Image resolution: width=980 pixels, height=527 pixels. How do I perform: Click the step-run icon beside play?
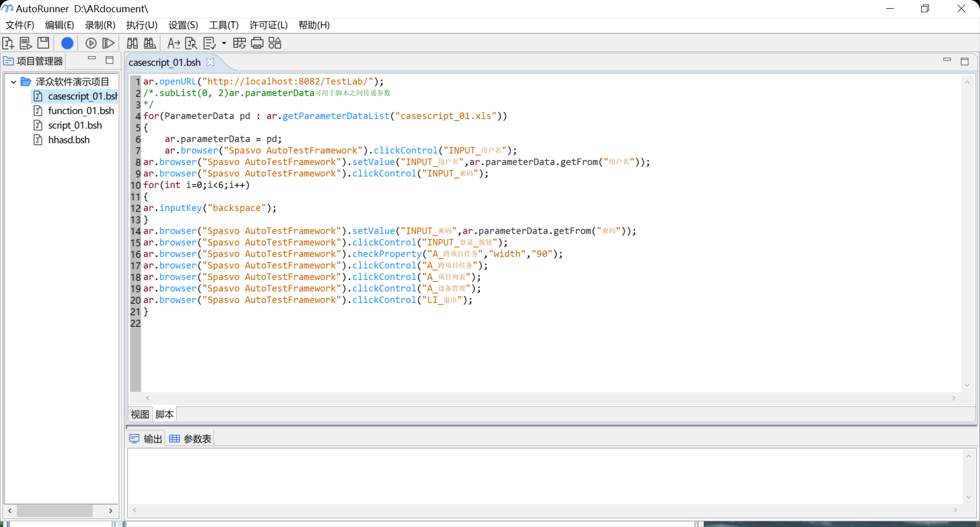108,43
